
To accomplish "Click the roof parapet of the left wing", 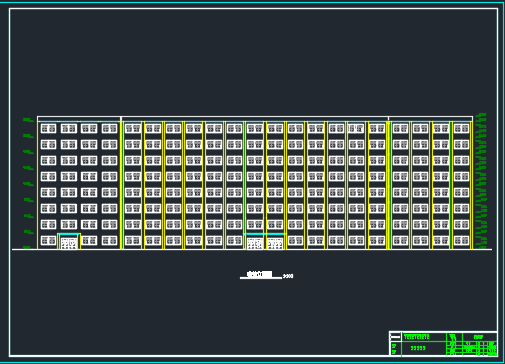I will (79, 119).
